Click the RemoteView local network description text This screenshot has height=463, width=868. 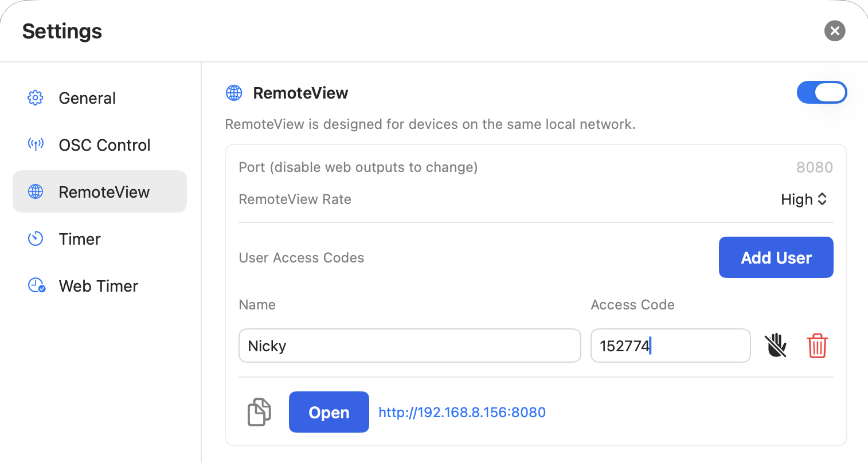tap(431, 124)
